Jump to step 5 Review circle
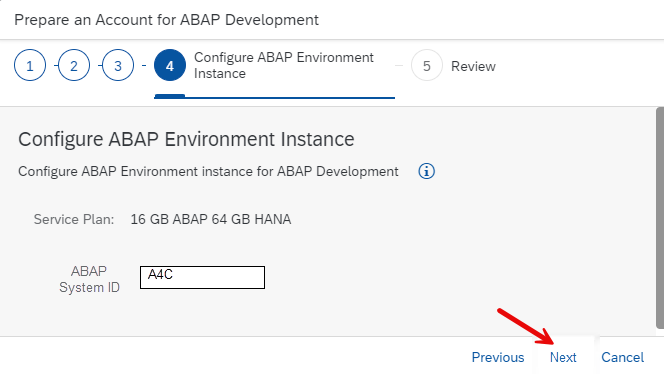This screenshot has height=374, width=664. tap(427, 65)
